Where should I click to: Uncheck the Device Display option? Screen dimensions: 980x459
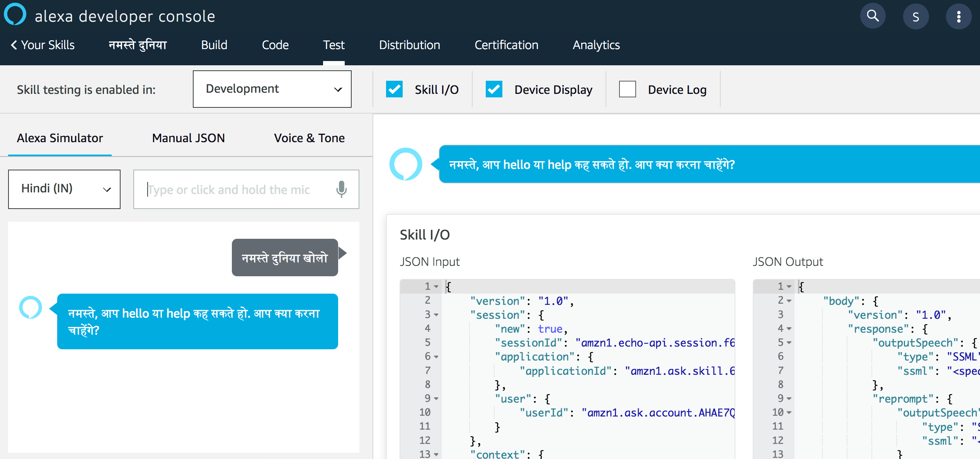(x=493, y=89)
